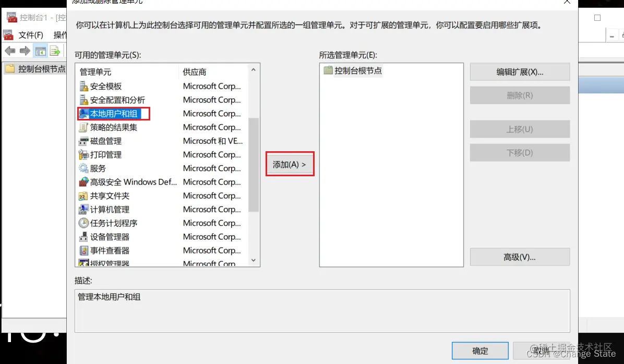This screenshot has width=624, height=364.
Task: Select the 策略的结果集 row text
Action: 113,127
